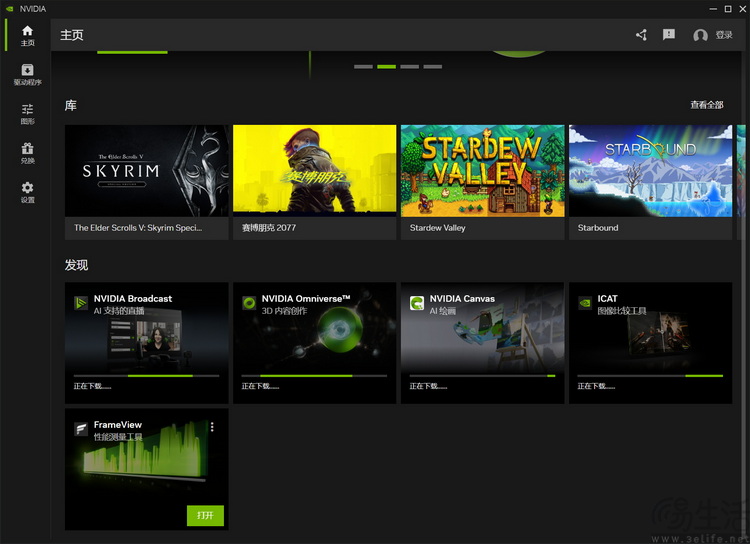The height and width of the screenshot is (544, 750).
Task: Select the fourth carousel page indicator
Action: 432,67
